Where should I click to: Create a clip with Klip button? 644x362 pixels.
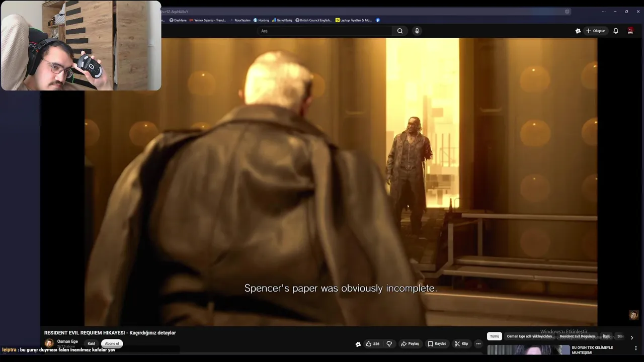[461, 344]
